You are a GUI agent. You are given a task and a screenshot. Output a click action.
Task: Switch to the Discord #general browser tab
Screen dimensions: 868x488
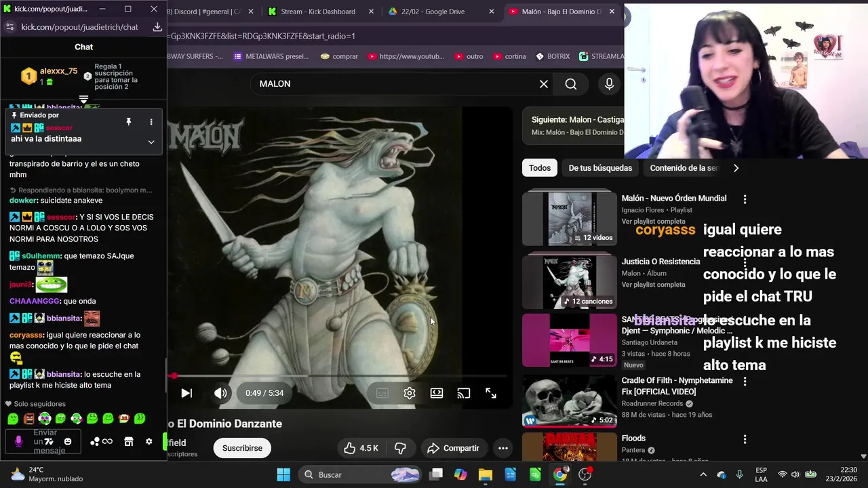[210, 12]
